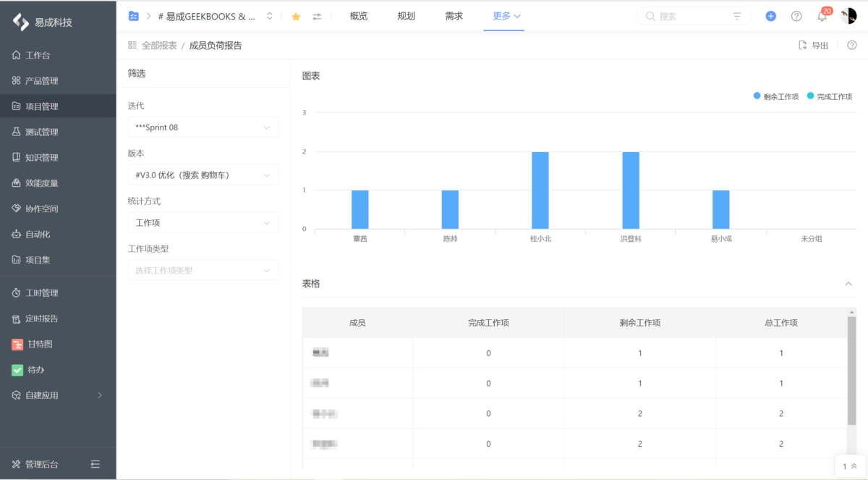Image resolution: width=868 pixels, height=480 pixels.
Task: Switch to the 需求 tab
Action: click(454, 15)
